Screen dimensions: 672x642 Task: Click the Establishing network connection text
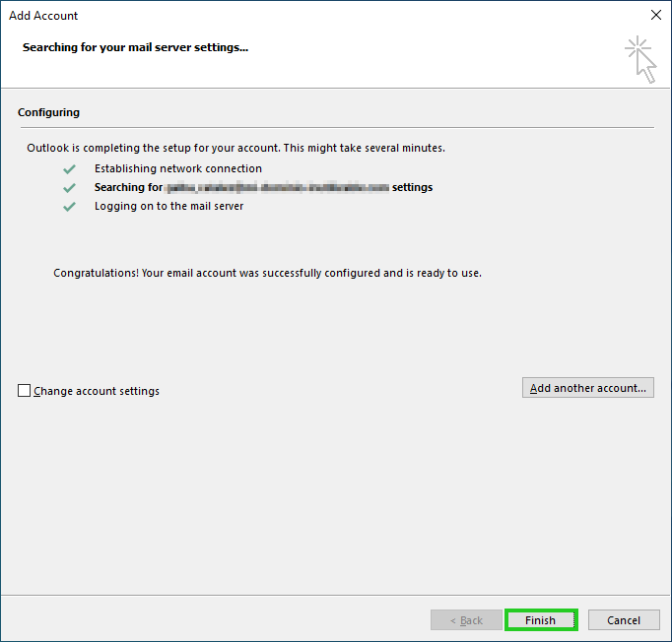pyautogui.click(x=178, y=169)
